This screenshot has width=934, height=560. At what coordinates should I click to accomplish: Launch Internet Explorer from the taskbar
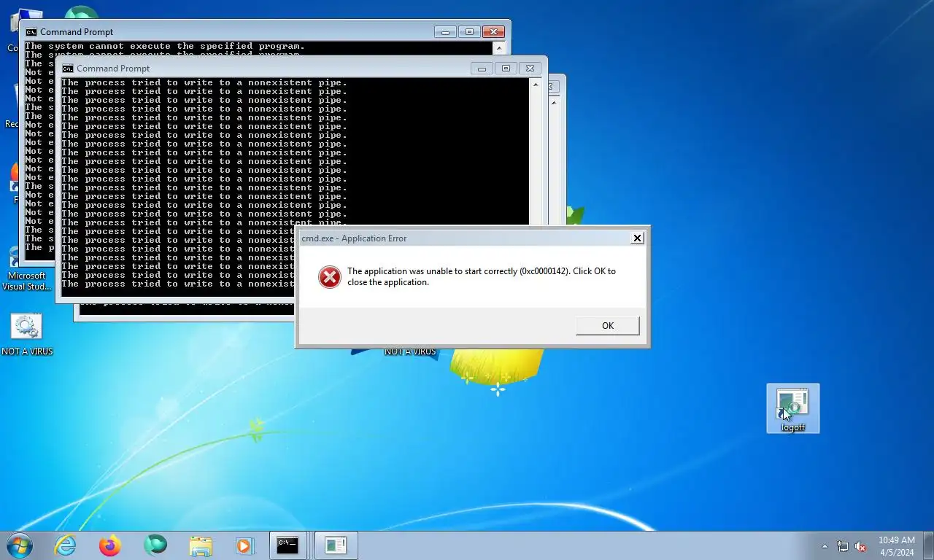point(65,545)
